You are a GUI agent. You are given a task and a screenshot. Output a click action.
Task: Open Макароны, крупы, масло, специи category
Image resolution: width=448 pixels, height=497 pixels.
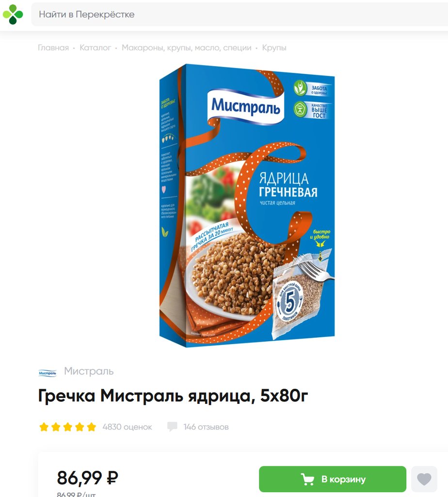point(187,48)
